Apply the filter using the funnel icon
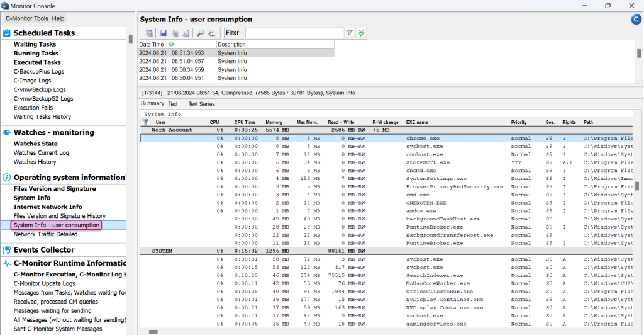 349,33
